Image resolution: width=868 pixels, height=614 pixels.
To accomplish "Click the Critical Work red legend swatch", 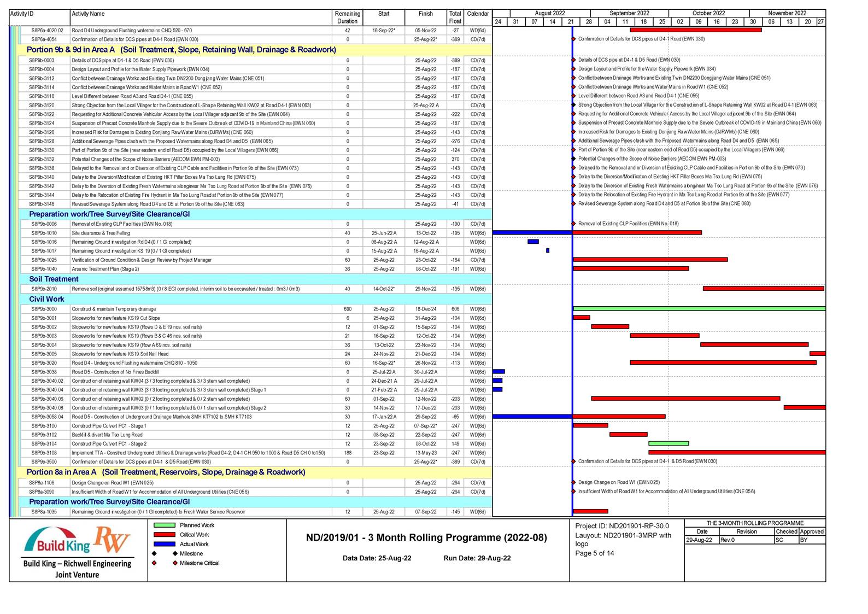I will coord(164,535).
